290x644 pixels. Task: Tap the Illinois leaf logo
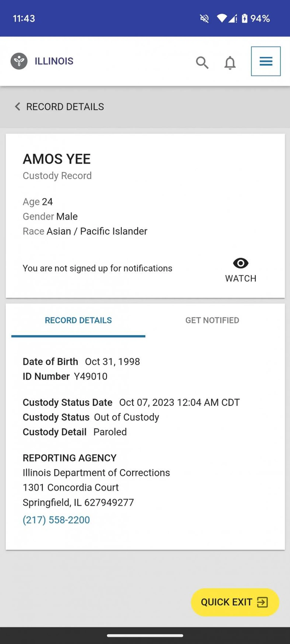19,61
